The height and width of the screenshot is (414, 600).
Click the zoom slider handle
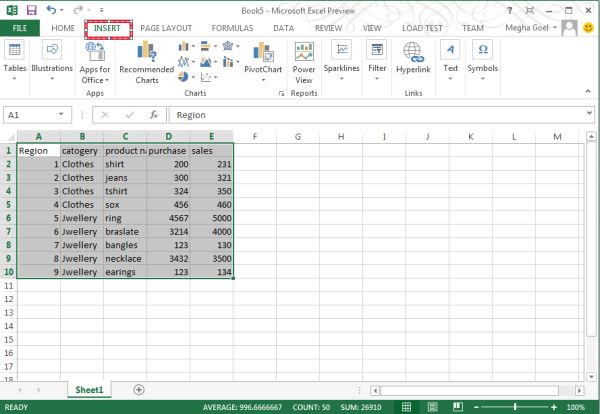[x=515, y=407]
